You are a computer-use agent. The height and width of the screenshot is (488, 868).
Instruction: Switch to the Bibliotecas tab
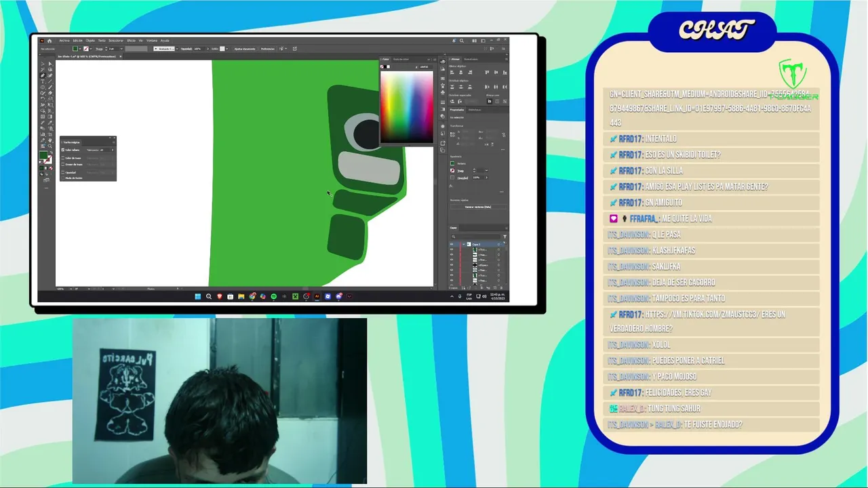pyautogui.click(x=475, y=110)
